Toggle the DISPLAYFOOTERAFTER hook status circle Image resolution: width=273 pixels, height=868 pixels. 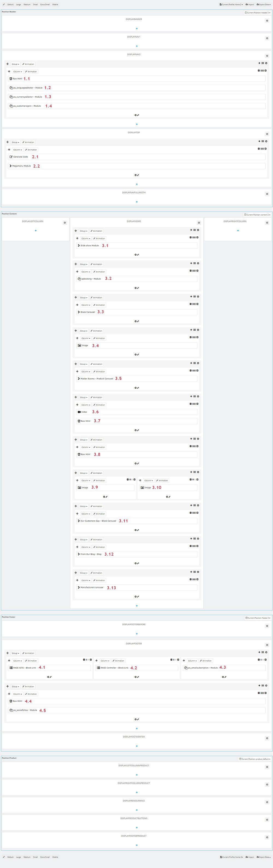point(267,738)
